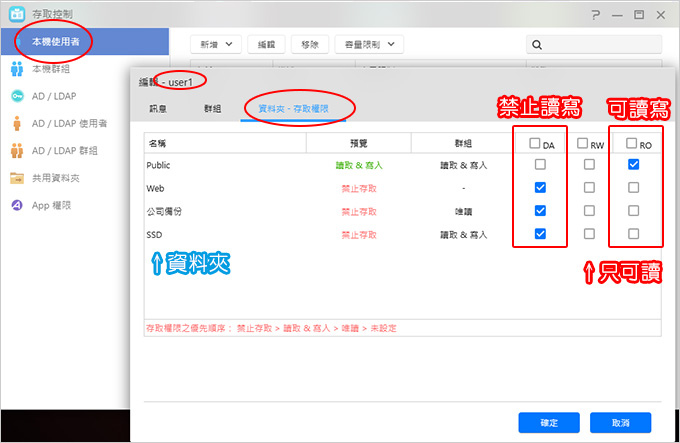Viewport: 680px width, 443px height.
Task: Click the 編輯 toolbar button
Action: click(x=266, y=44)
